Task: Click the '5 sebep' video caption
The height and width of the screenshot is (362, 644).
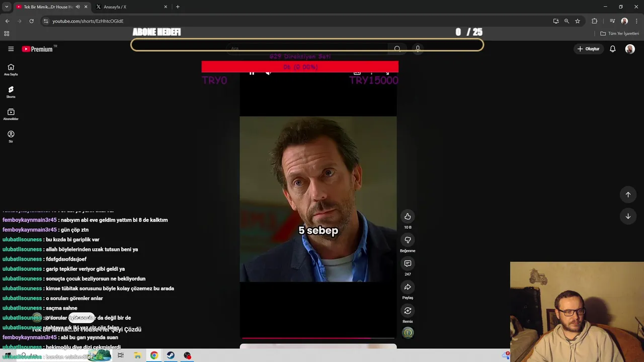Action: [x=318, y=231]
